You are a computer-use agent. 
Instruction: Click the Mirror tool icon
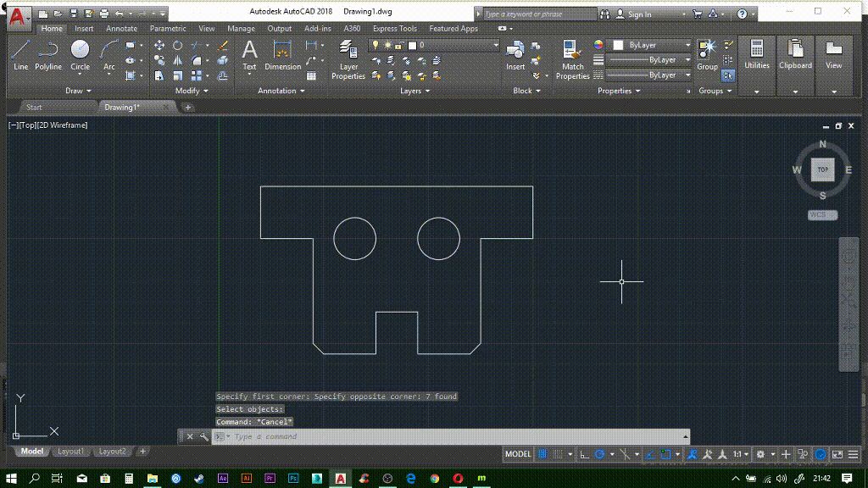178,60
